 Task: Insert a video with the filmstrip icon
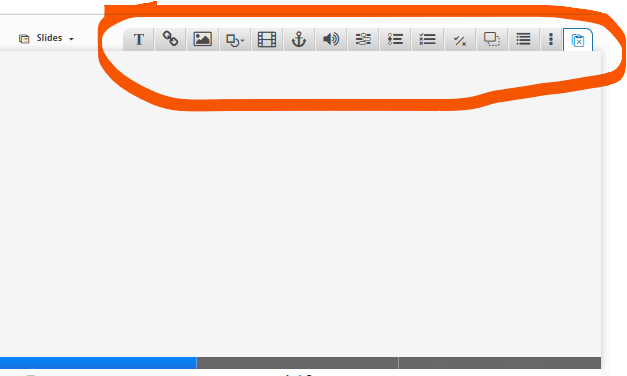[267, 39]
